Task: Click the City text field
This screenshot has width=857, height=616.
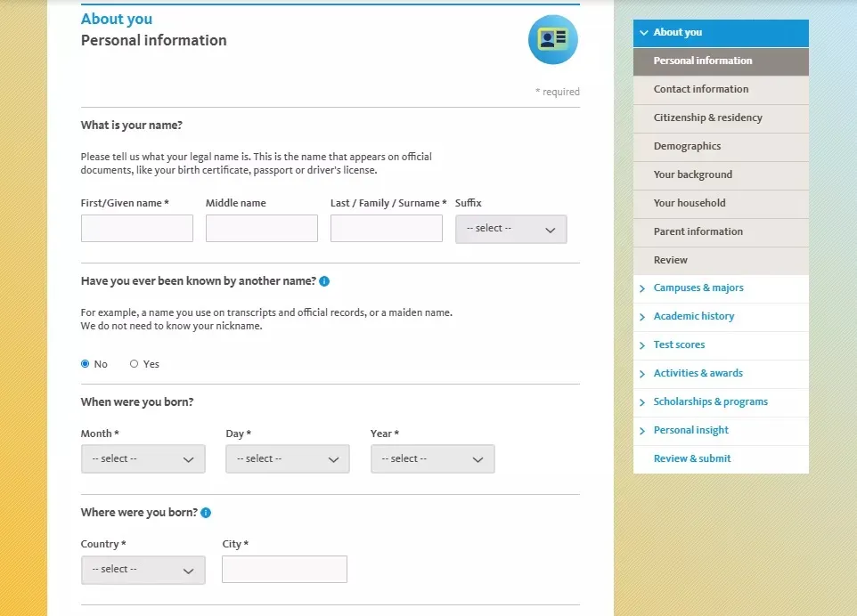Action: point(284,570)
